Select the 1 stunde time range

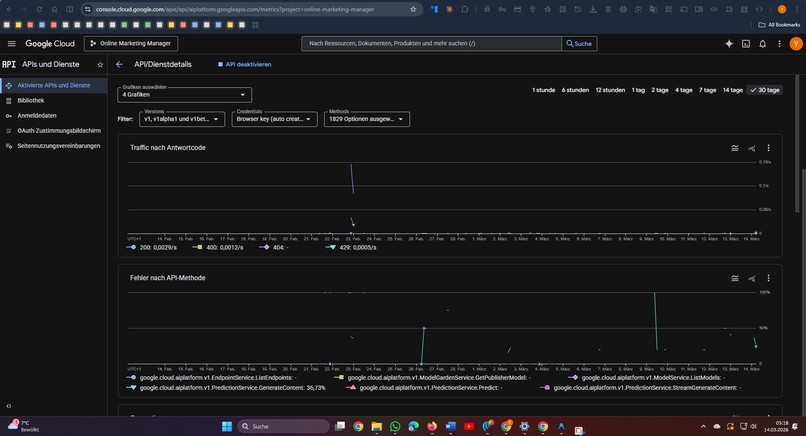pos(543,90)
